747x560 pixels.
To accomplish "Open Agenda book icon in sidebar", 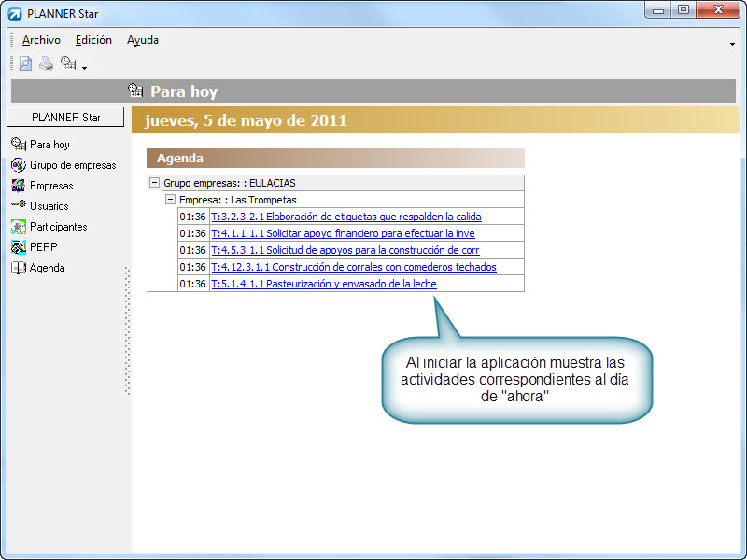I will [19, 268].
